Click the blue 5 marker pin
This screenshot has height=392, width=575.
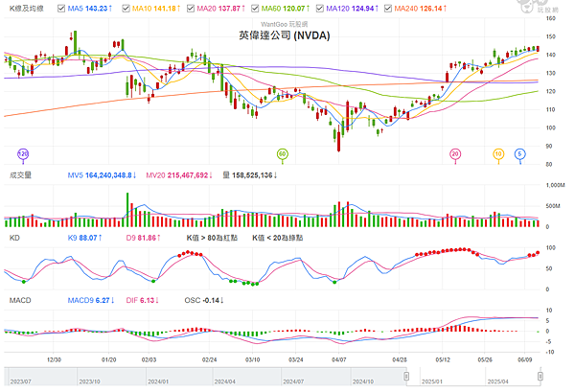click(x=519, y=154)
